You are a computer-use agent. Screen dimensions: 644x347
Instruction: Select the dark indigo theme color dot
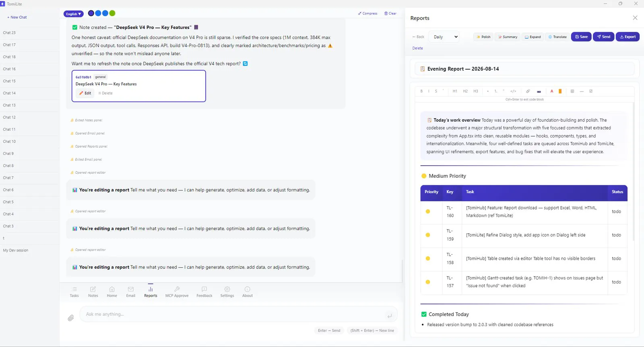click(91, 13)
